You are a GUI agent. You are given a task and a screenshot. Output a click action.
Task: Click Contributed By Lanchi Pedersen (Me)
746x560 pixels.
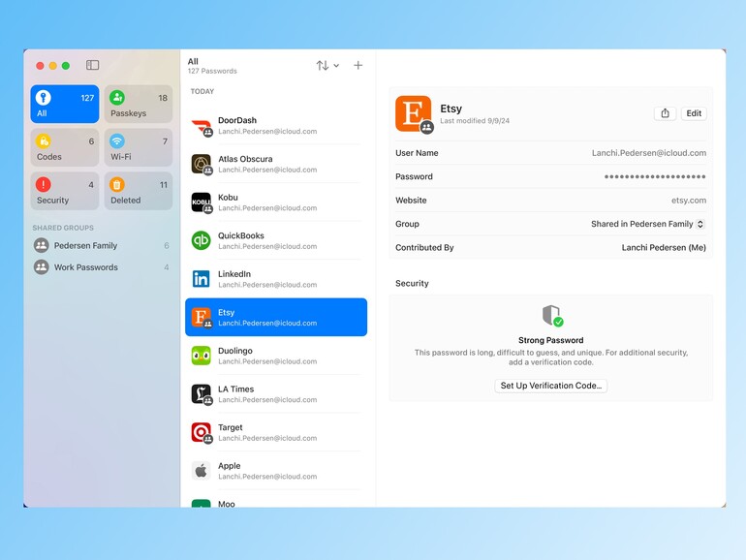click(x=664, y=247)
